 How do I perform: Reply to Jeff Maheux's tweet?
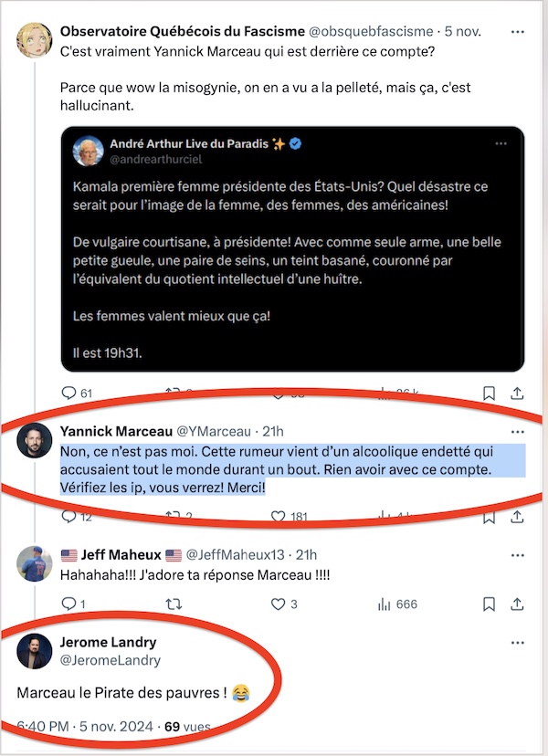(68, 604)
